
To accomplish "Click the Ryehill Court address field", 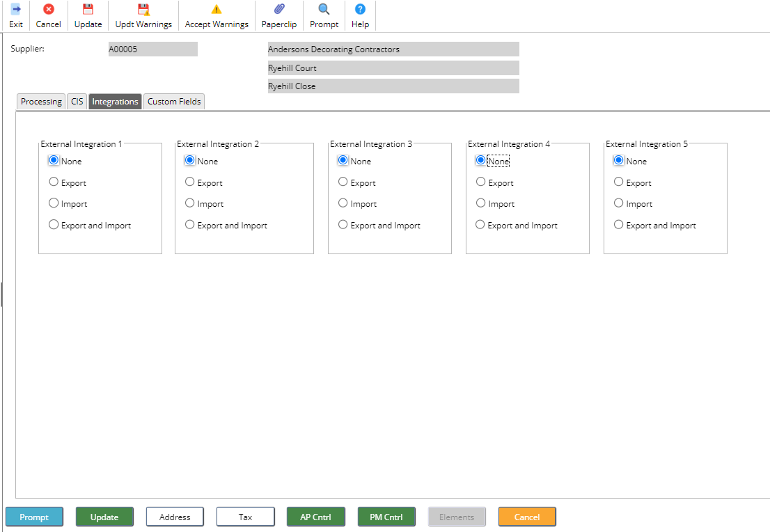I will coord(393,68).
